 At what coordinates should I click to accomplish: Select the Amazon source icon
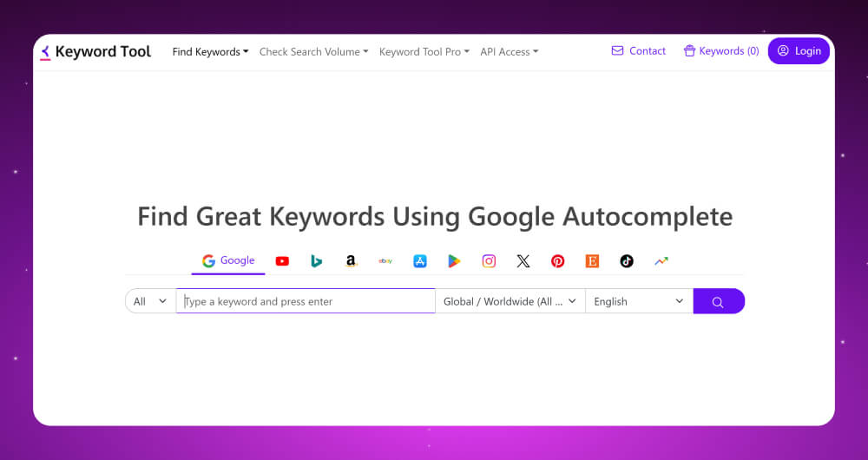coord(351,261)
